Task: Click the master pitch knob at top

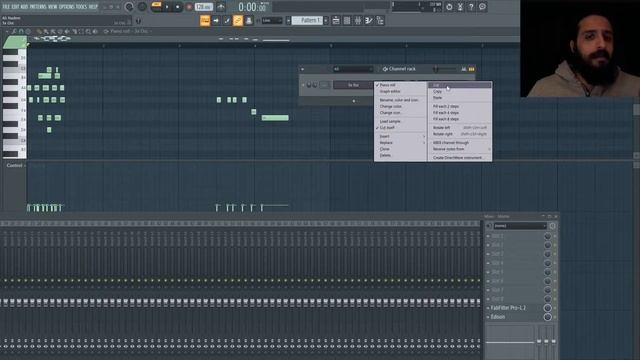Action: click(x=142, y=7)
